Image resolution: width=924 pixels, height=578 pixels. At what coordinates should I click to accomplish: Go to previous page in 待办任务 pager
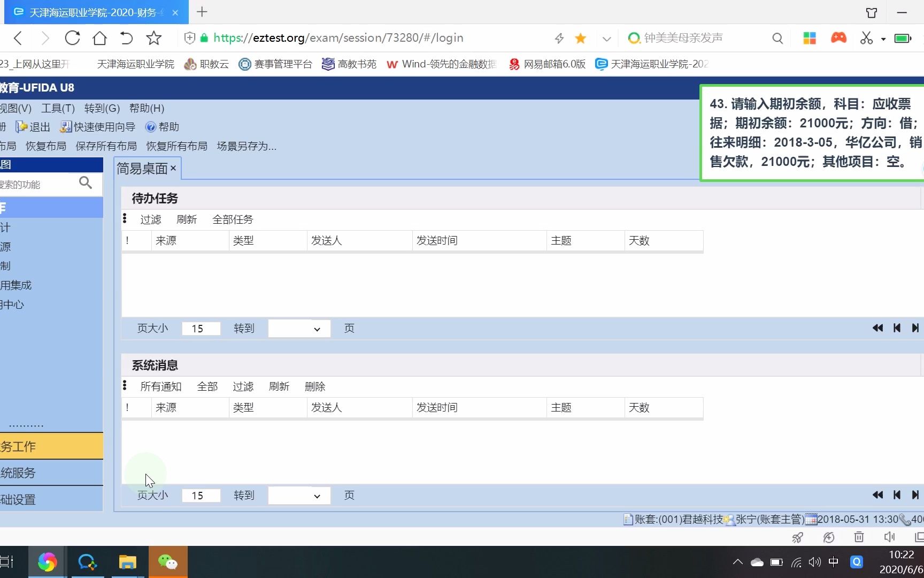coord(897,328)
